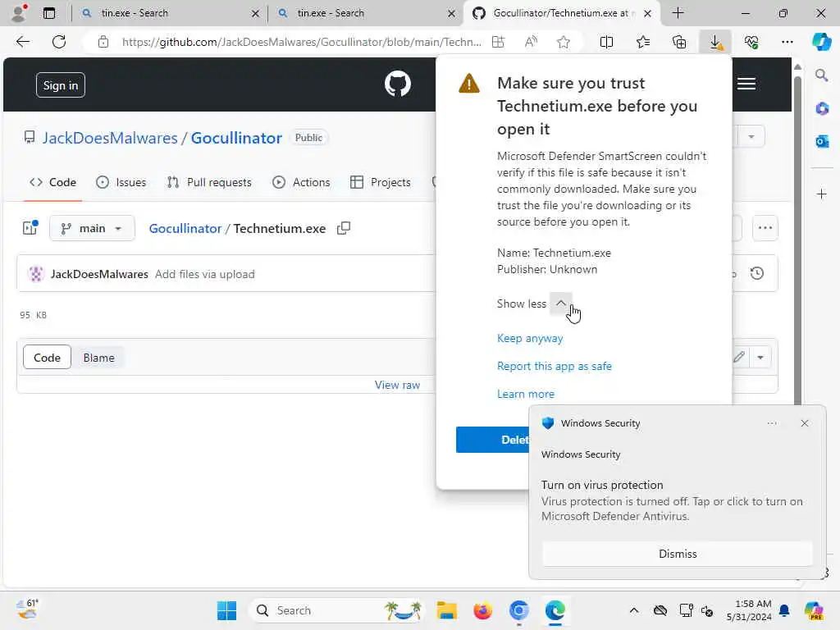Open JackDoesMalwares commit author link
840x630 pixels.
(99, 274)
